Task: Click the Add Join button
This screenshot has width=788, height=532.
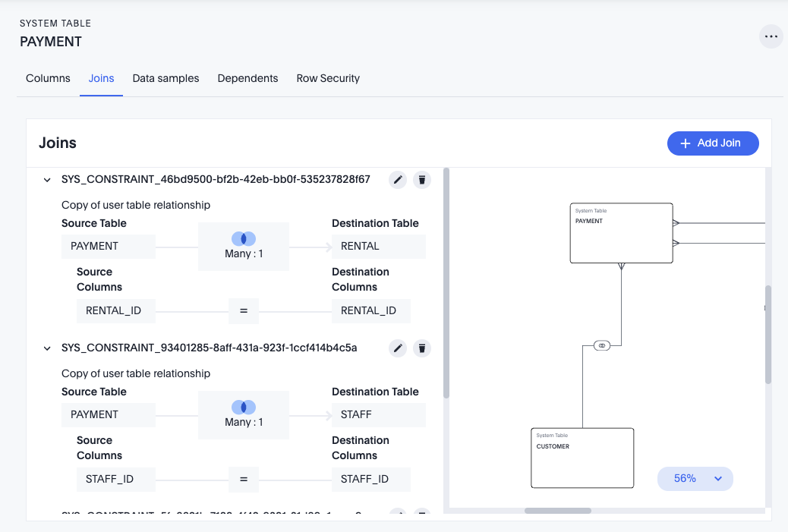Action: click(x=713, y=143)
